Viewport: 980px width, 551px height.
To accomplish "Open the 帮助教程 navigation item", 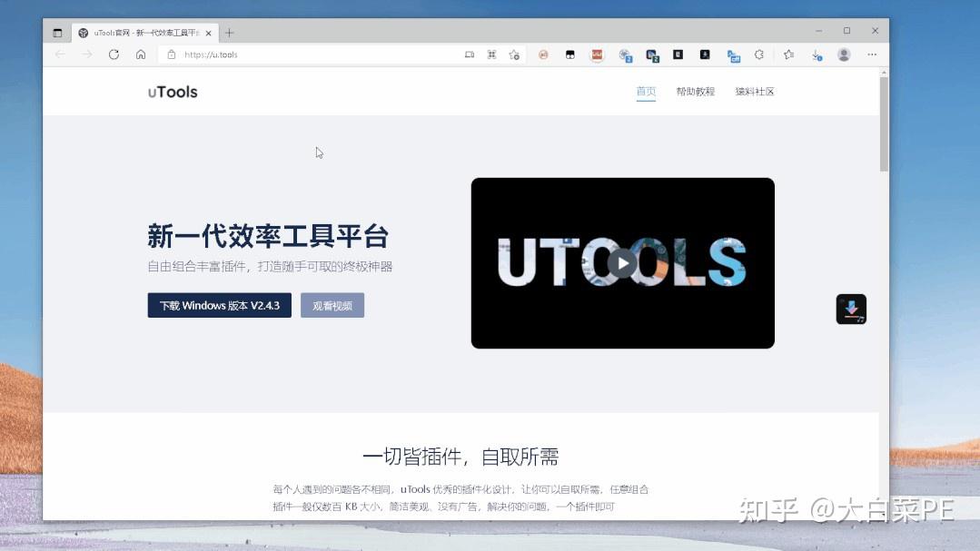I will (695, 91).
